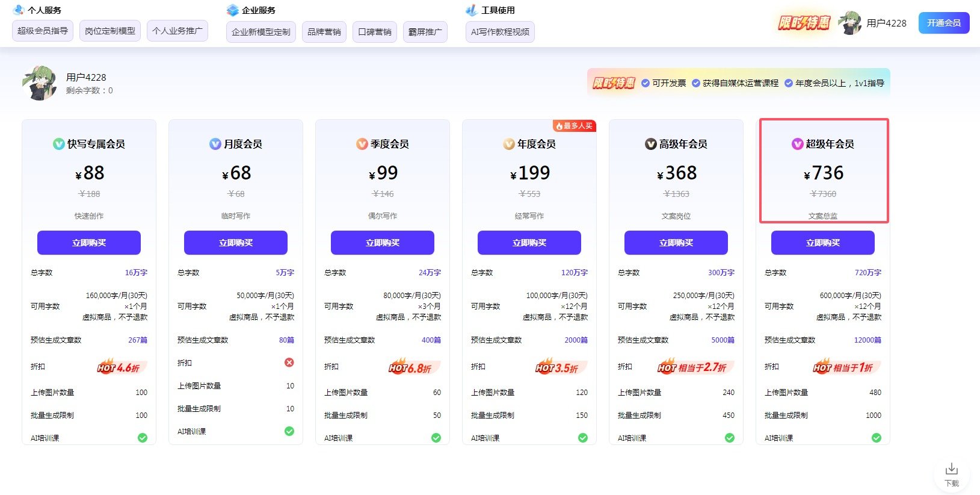Open the 企业新模型定制 menu item

click(x=261, y=32)
